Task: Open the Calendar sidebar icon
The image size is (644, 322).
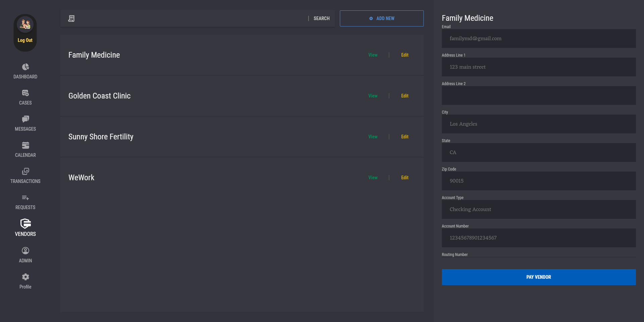Action: coord(25,145)
